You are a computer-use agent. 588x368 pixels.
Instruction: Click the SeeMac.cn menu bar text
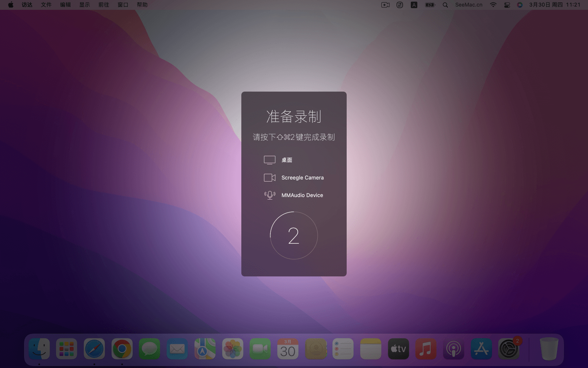[468, 5]
